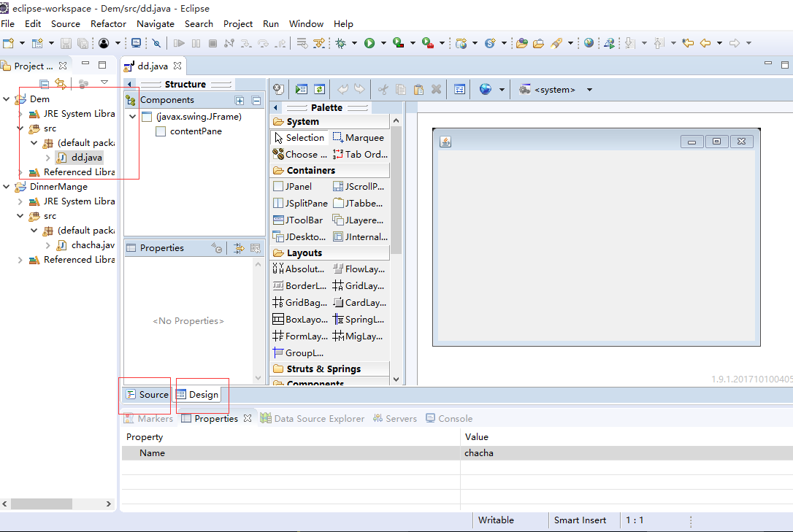793x532 pixels.
Task: Select the JToolBar palette item
Action: point(298,220)
